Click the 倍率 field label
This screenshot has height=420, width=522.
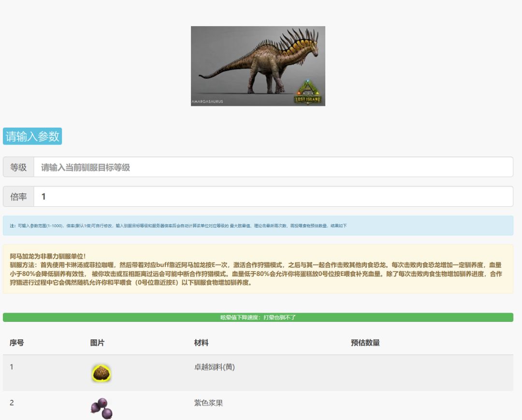point(18,196)
